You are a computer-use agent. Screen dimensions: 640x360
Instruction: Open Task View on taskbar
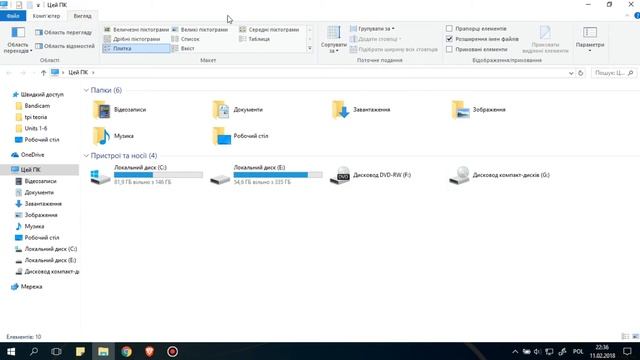tap(56, 351)
